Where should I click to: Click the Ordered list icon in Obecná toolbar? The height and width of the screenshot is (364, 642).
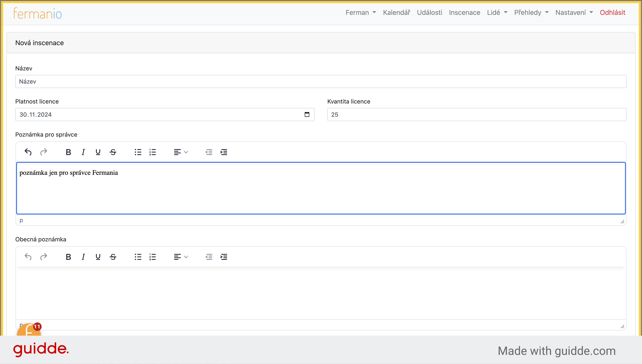153,256
